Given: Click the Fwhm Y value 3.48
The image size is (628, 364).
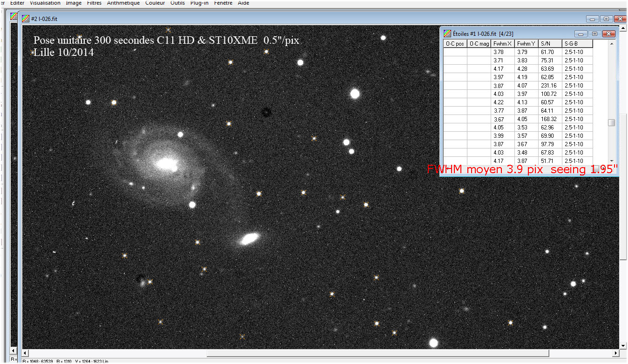Looking at the screenshot, I should point(527,153).
